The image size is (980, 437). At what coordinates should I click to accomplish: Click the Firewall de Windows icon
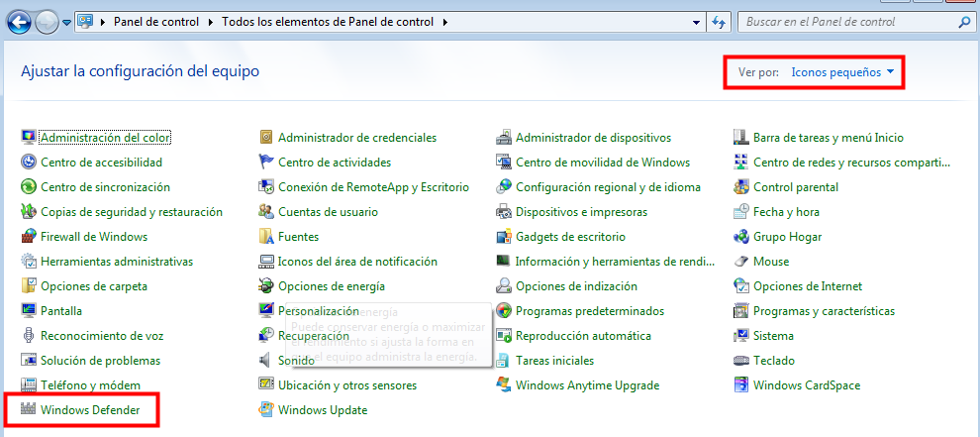point(29,237)
